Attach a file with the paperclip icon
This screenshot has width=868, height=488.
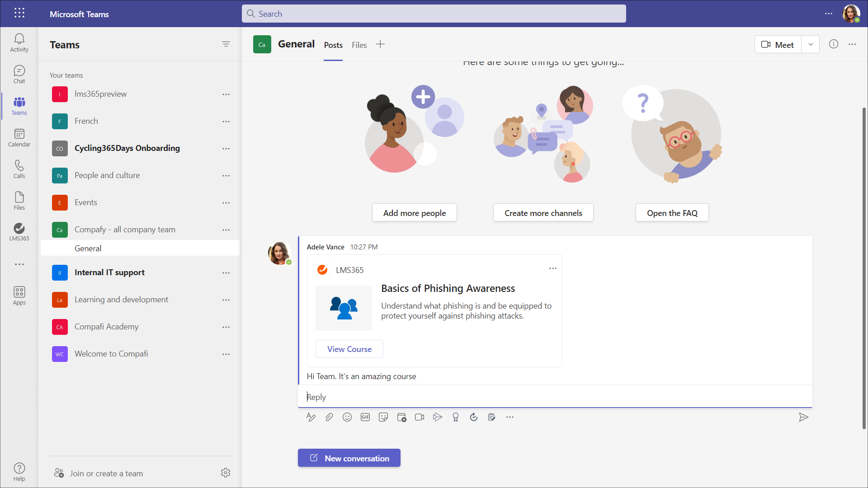point(329,417)
